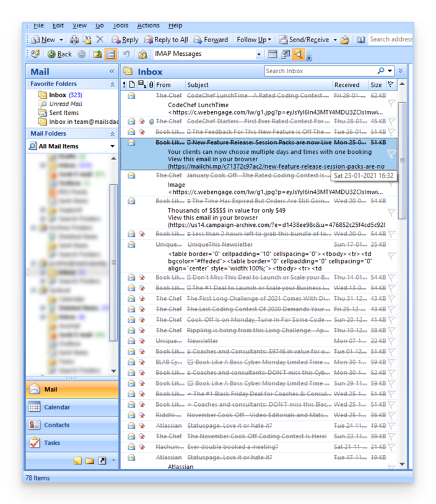Open the Send/Receive dropdown arrow
Screen dimensions: 436x504
[x=335, y=40]
